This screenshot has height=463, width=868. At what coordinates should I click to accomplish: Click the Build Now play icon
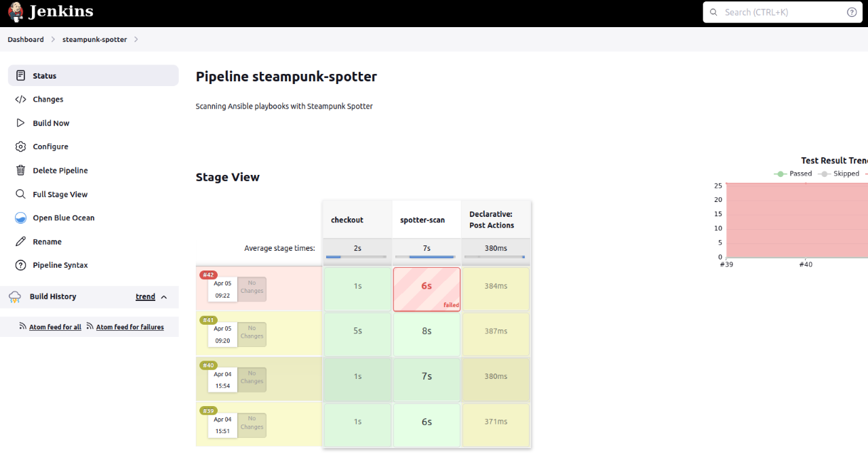coord(20,123)
